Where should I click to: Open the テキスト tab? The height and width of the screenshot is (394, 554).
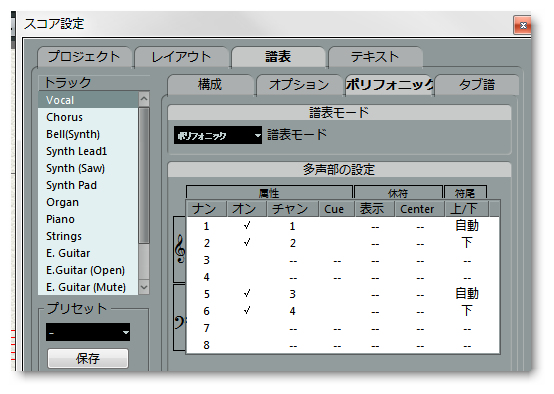375,57
